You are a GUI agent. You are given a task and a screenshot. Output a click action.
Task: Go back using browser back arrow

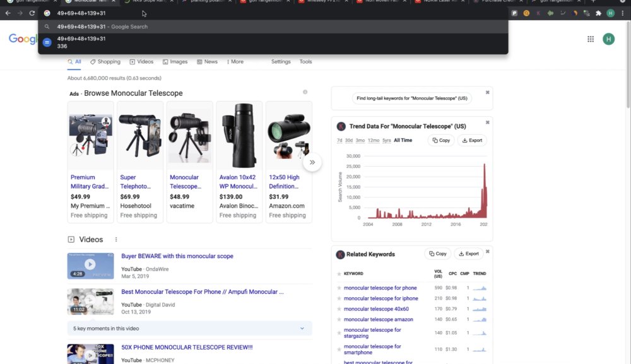coord(8,13)
